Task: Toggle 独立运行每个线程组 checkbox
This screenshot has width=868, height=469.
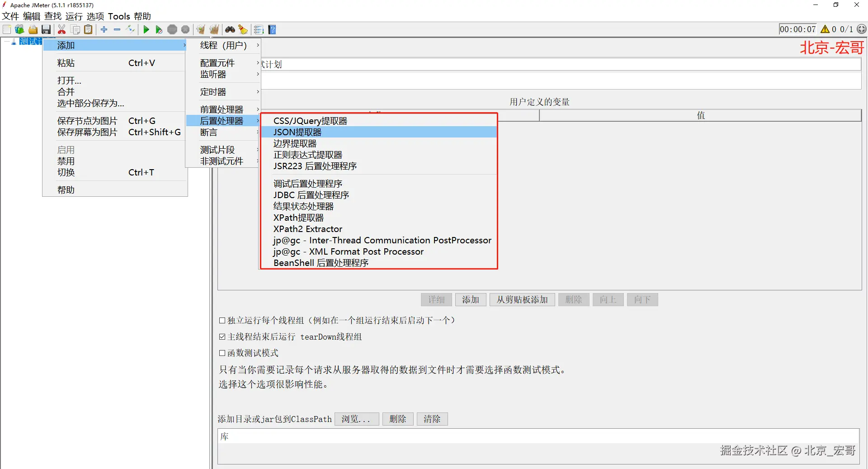Action: coord(222,321)
